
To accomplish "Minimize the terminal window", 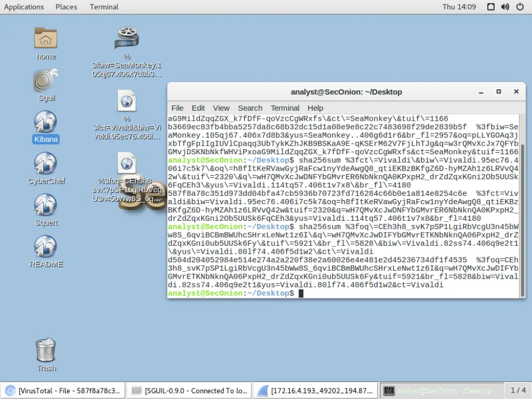I will [481, 92].
